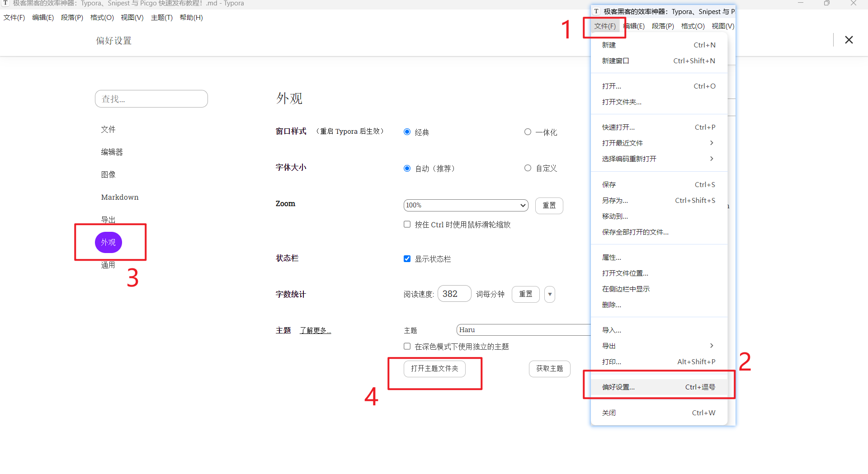
Task: Choose 自定义 font size option
Action: click(x=528, y=168)
